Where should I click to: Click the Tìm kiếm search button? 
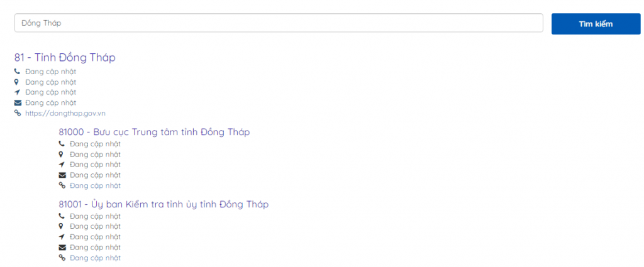point(596,24)
